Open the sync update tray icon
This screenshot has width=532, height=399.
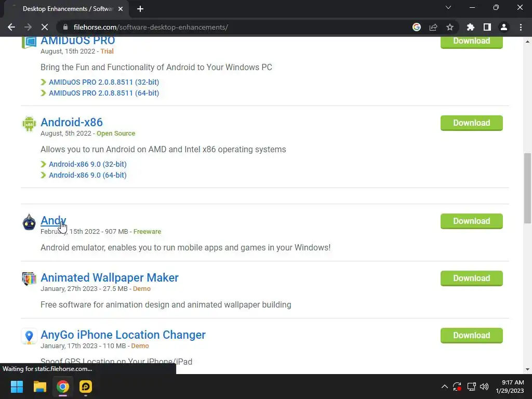tap(457, 387)
